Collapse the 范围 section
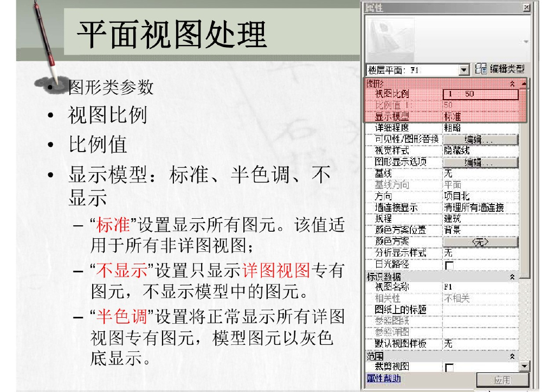555x392 pixels. tap(512, 356)
